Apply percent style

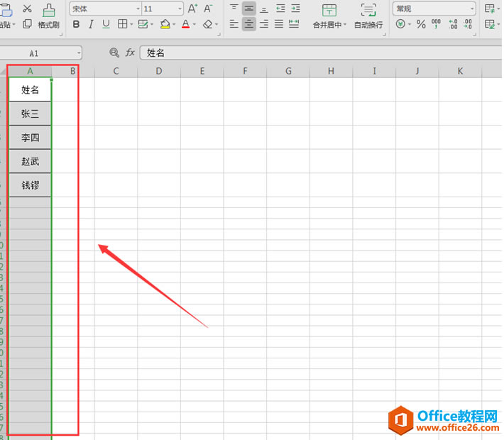pos(421,24)
